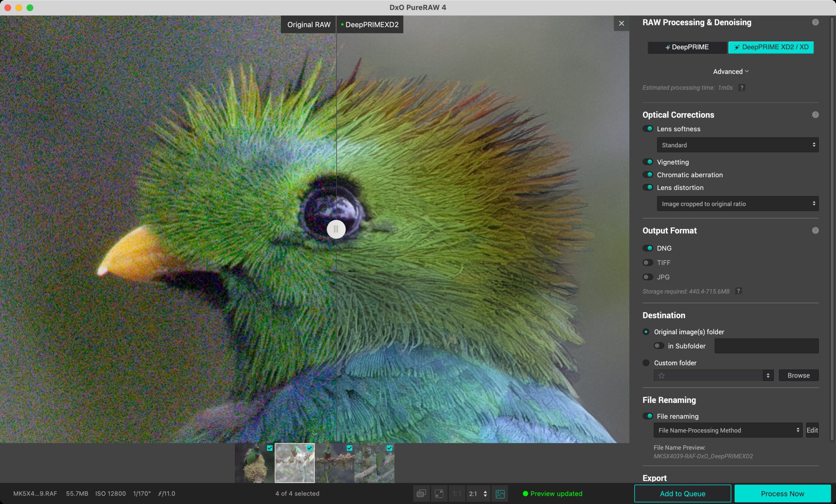
Task: Click the DeepPRIMEXD2 preview label
Action: pyautogui.click(x=370, y=24)
